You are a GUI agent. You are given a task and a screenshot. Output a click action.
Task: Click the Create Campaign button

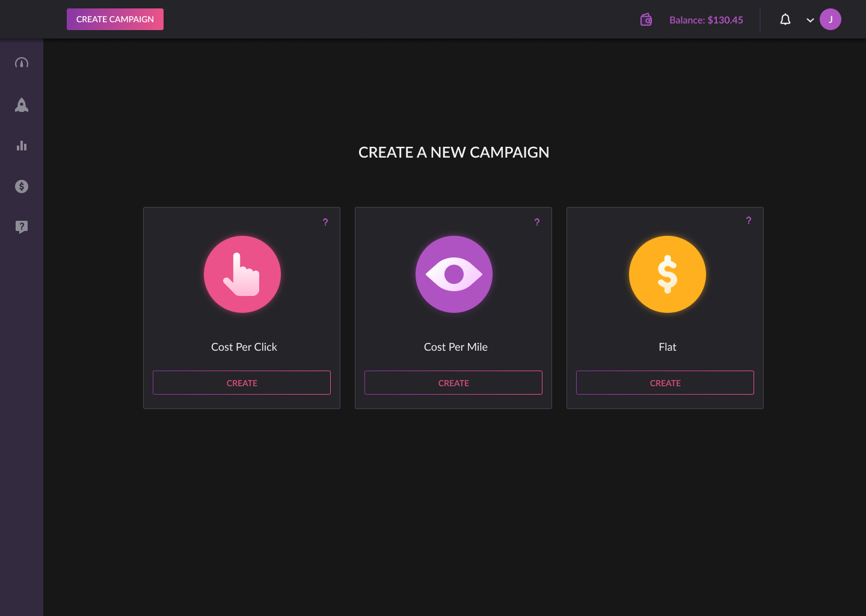pos(115,19)
